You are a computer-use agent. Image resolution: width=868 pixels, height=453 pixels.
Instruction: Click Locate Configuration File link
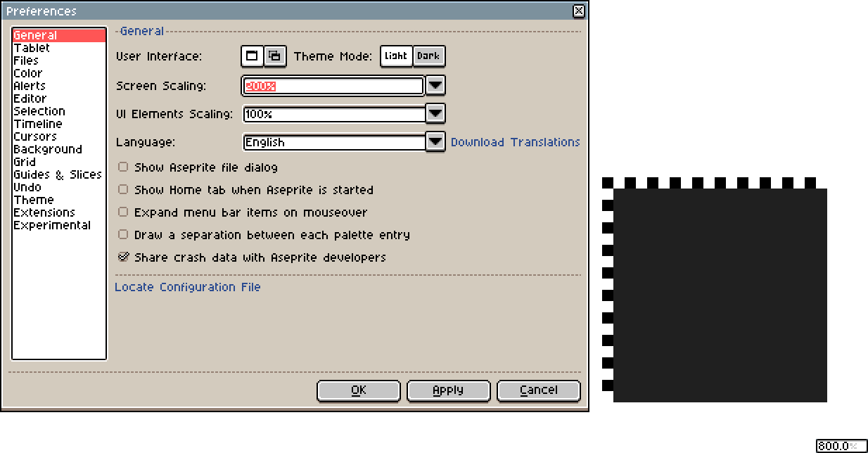pos(188,287)
